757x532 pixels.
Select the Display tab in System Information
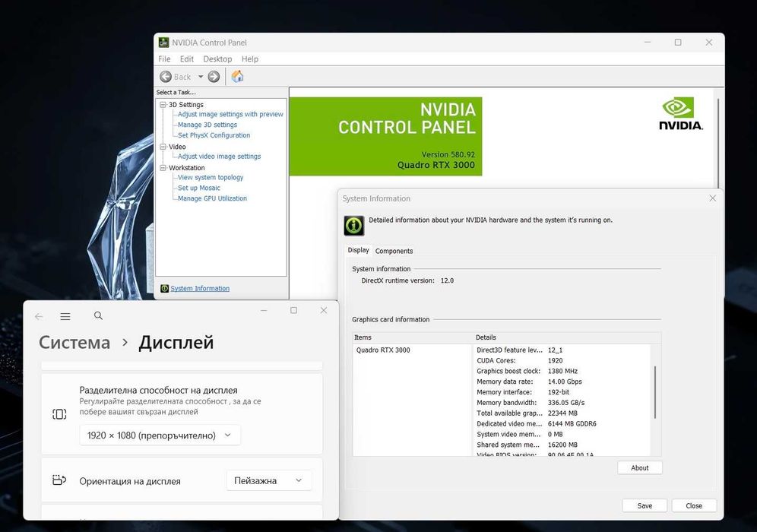[x=358, y=250]
